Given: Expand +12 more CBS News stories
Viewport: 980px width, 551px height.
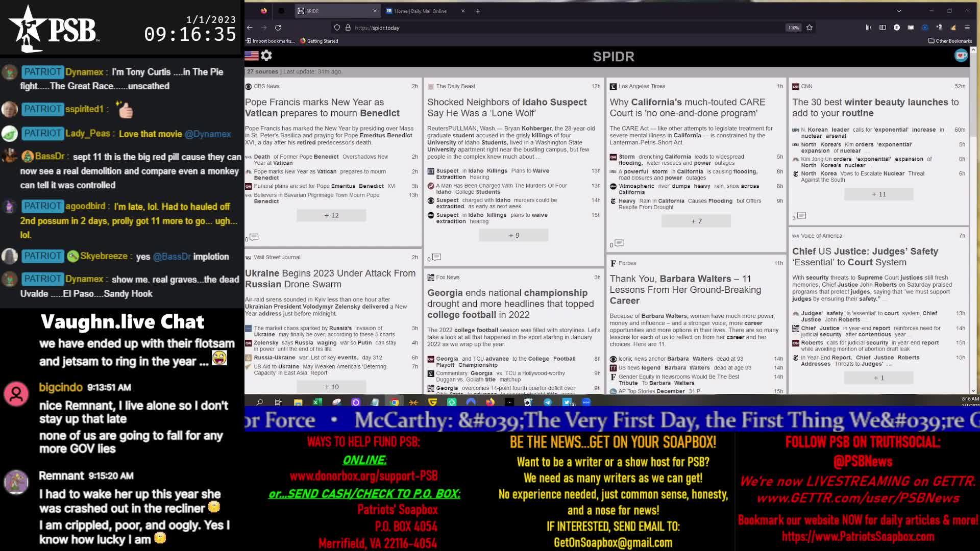Looking at the screenshot, I should 331,215.
